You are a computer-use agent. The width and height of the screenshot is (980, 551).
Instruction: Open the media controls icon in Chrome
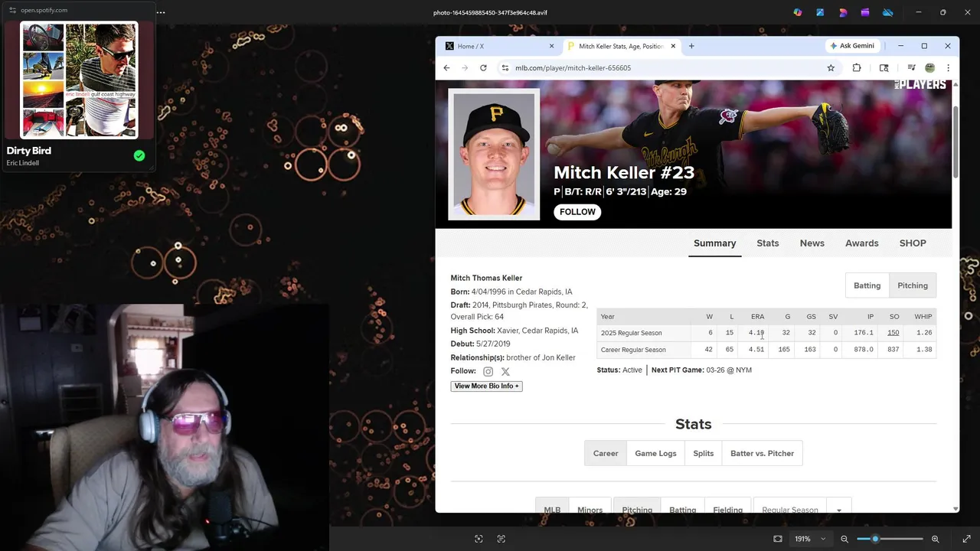pos(911,67)
